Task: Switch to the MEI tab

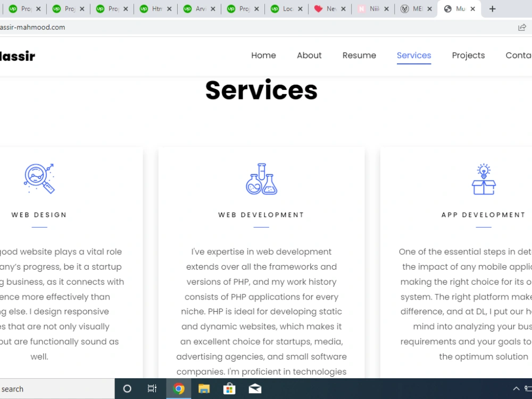Action: [x=412, y=9]
